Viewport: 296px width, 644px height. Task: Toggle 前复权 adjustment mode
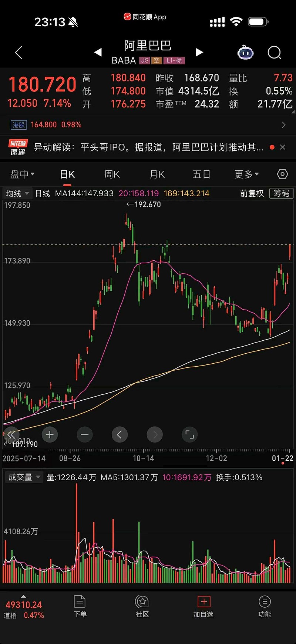click(252, 193)
